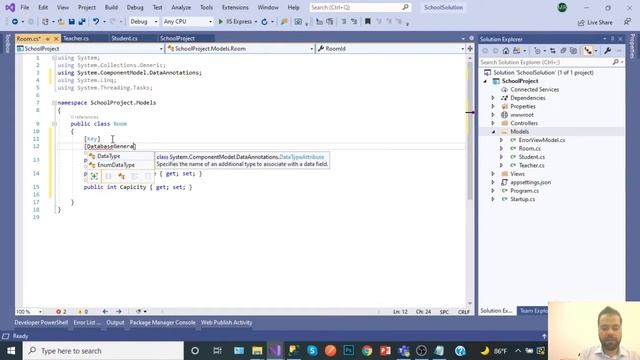Select Room.cs in Solution Explorer
This screenshot has height=360, width=640.
[x=529, y=149]
